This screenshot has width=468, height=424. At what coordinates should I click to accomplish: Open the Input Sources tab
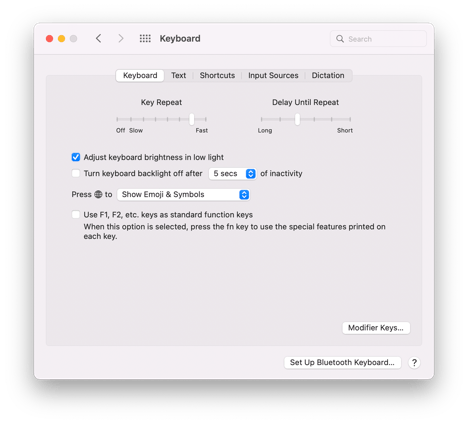[x=273, y=76]
